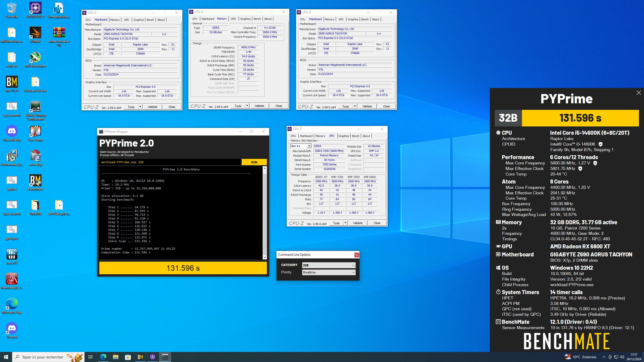
Task: Open the Discord desktop shortcut
Action: [x=12, y=330]
